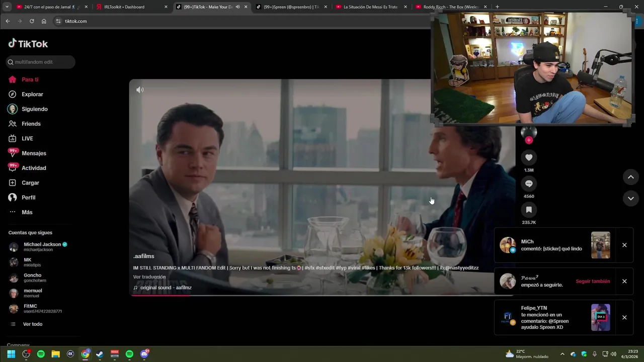Open Windows Start menu
Viewport: 644px width, 362px height.
pos(11,354)
